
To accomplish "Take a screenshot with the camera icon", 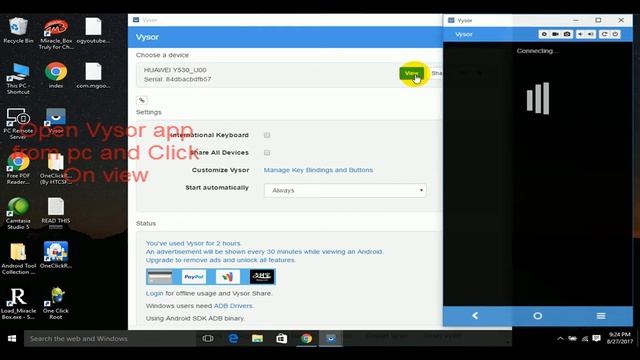I will click(567, 34).
